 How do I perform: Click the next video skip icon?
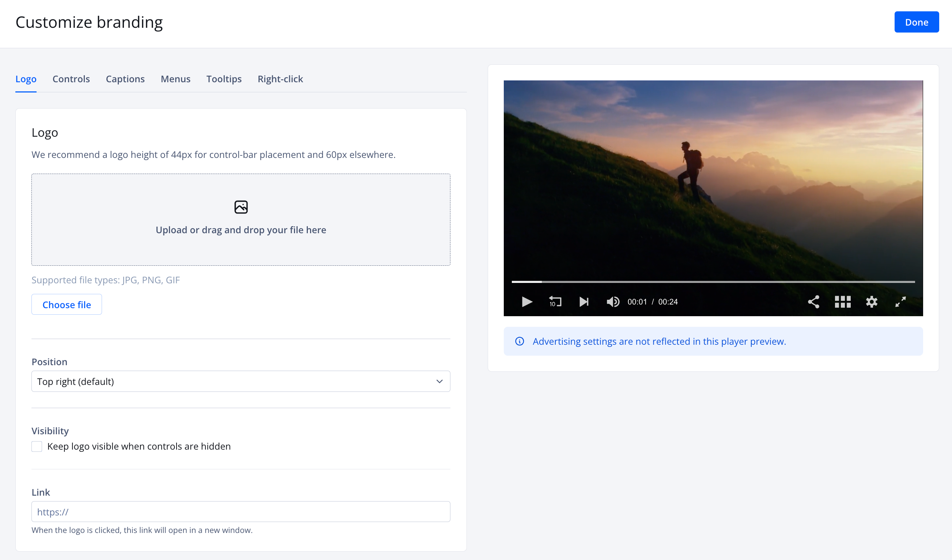tap(583, 302)
